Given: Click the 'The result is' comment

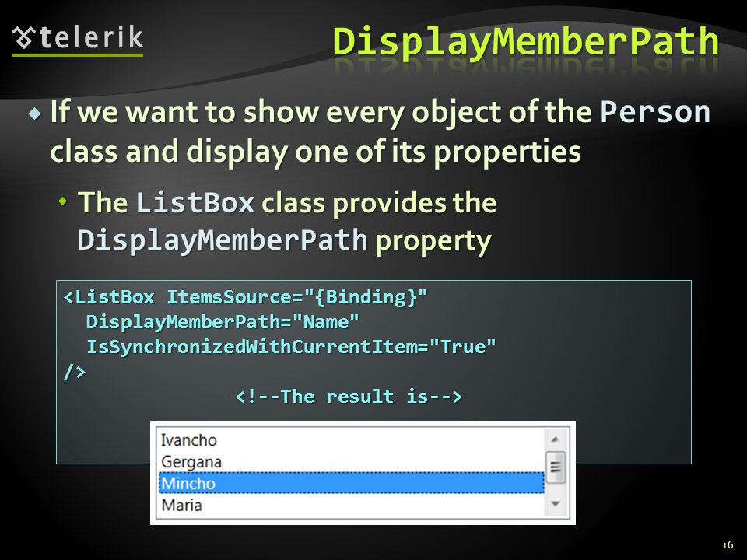Looking at the screenshot, I should (x=349, y=396).
